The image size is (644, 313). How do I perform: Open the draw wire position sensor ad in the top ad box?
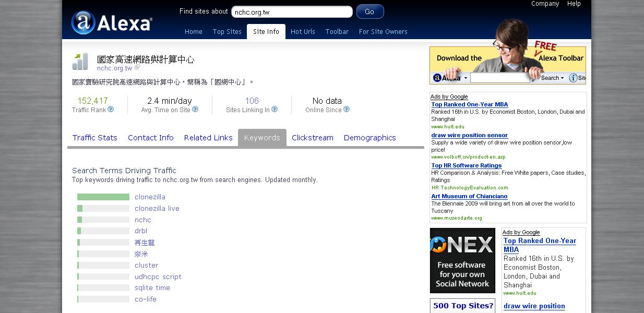[470, 136]
